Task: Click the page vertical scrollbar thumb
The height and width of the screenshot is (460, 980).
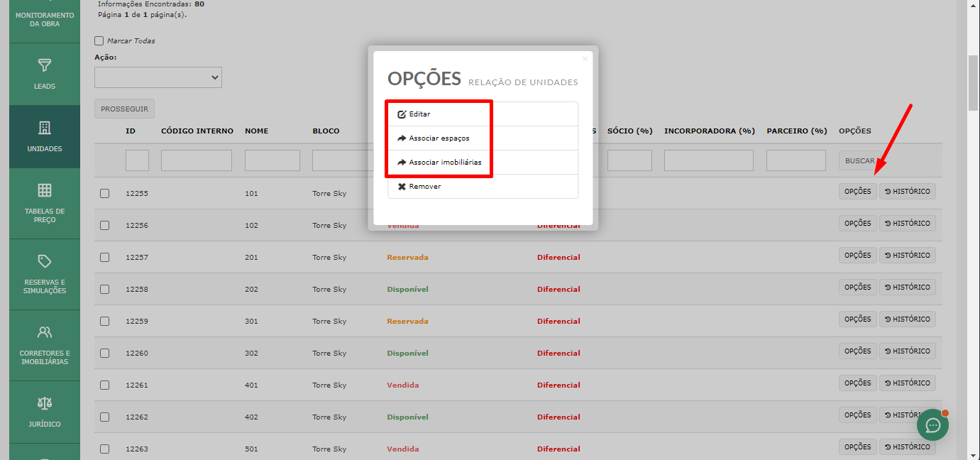Action: click(974, 82)
